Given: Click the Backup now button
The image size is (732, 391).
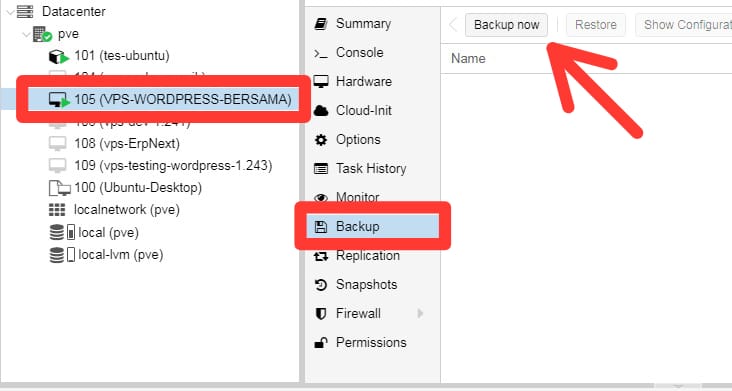Looking at the screenshot, I should (506, 25).
